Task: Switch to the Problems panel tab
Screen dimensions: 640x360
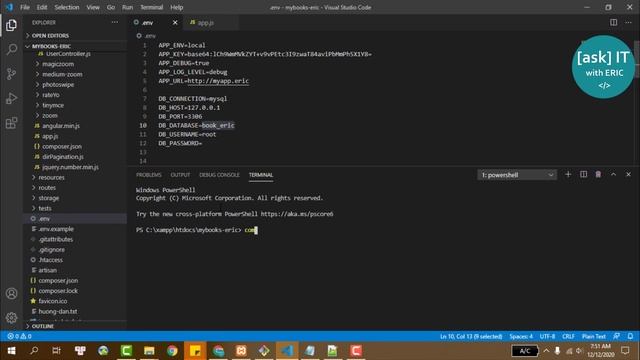Action: coord(149,175)
